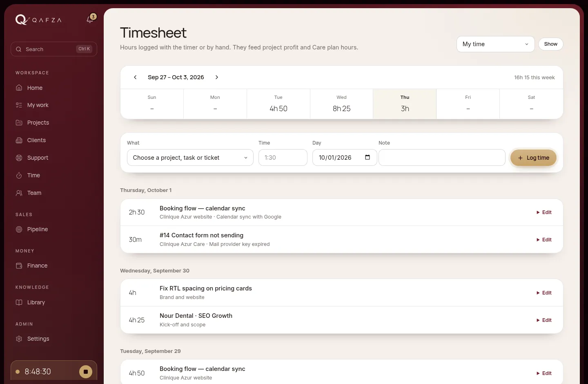Open Library under Knowledge
Image resolution: width=588 pixels, height=384 pixels.
54,302
